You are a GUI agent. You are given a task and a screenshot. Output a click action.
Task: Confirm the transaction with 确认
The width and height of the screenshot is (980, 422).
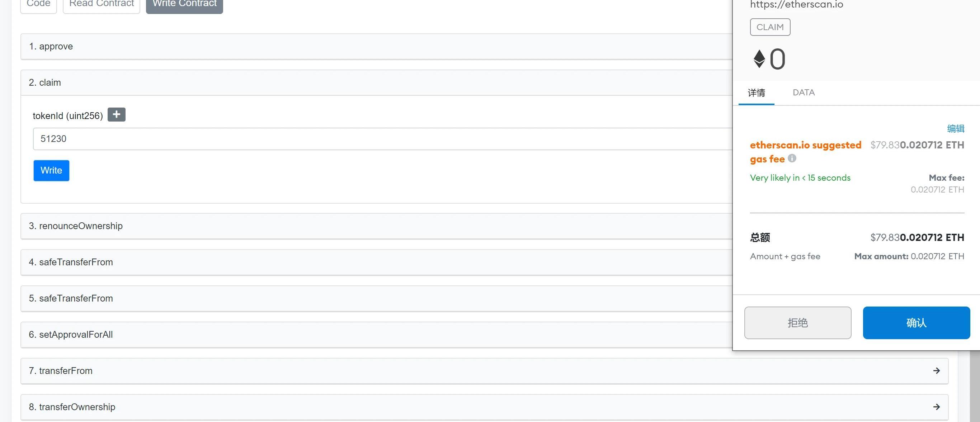[x=916, y=323]
